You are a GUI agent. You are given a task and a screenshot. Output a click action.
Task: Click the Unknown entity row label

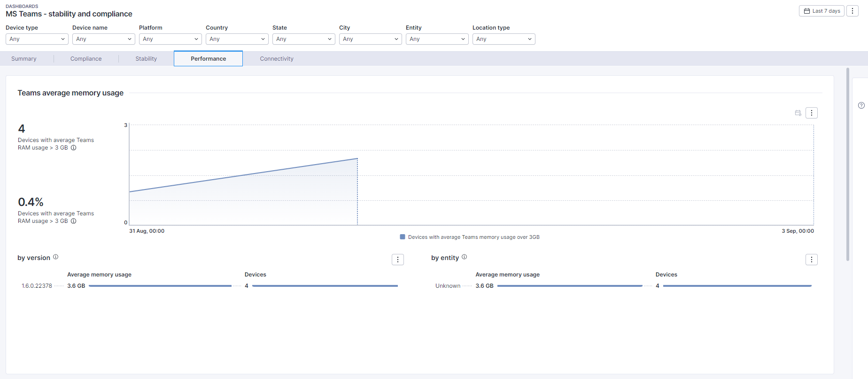(x=448, y=286)
